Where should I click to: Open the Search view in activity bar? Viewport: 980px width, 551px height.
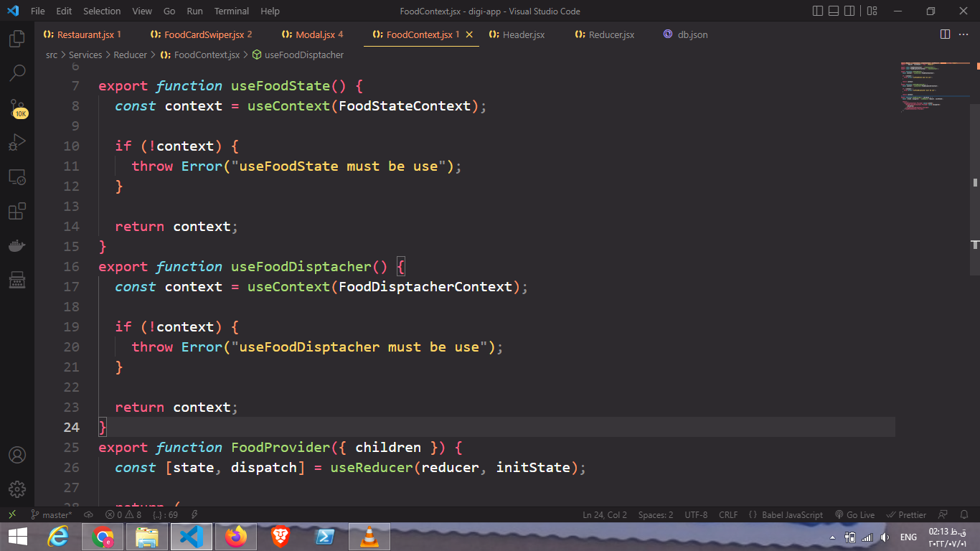(17, 72)
